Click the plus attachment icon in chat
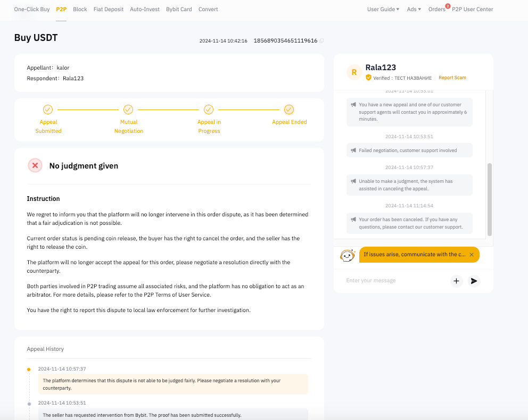The height and width of the screenshot is (420, 528). click(x=456, y=281)
